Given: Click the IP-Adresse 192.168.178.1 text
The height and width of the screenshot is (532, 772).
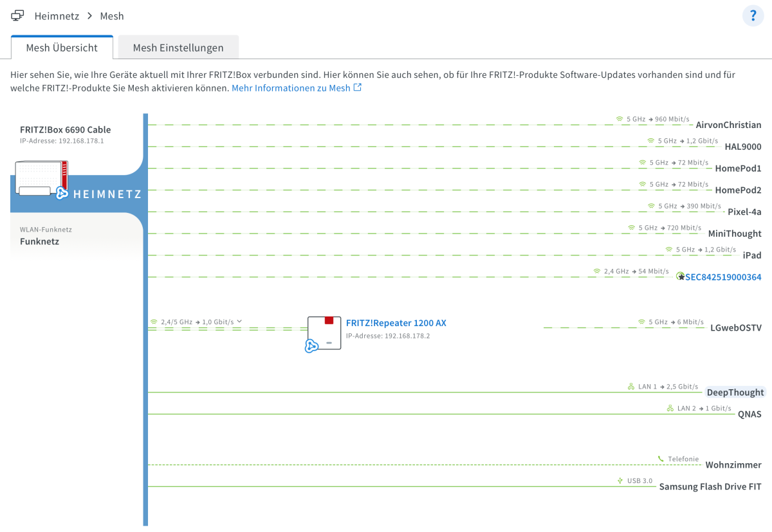Looking at the screenshot, I should pos(62,140).
